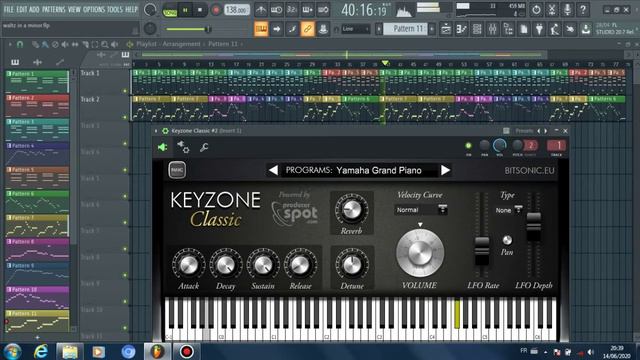Viewport: 640px width, 360px height.
Task: Click the PANIC button in Keyzone
Action: tap(177, 170)
